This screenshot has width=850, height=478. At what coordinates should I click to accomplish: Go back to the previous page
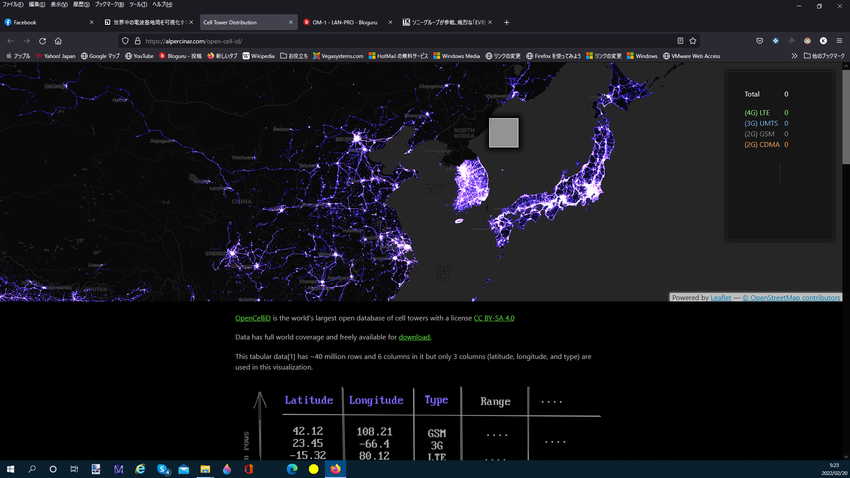pyautogui.click(x=11, y=41)
